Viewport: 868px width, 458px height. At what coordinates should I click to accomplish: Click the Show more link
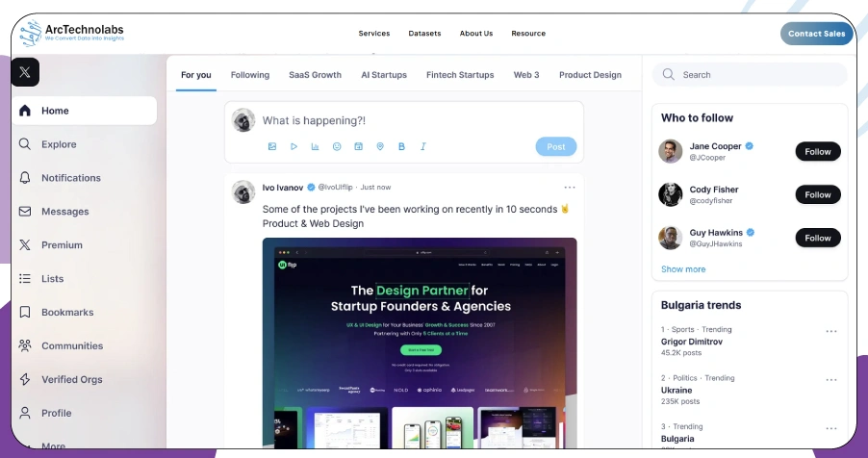click(x=683, y=269)
